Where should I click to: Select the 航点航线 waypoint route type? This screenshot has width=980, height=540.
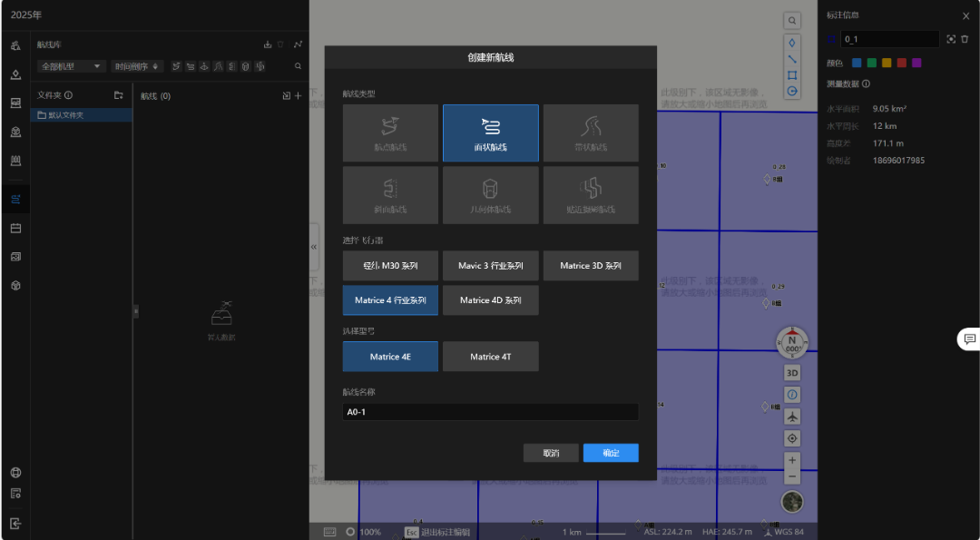(x=390, y=133)
